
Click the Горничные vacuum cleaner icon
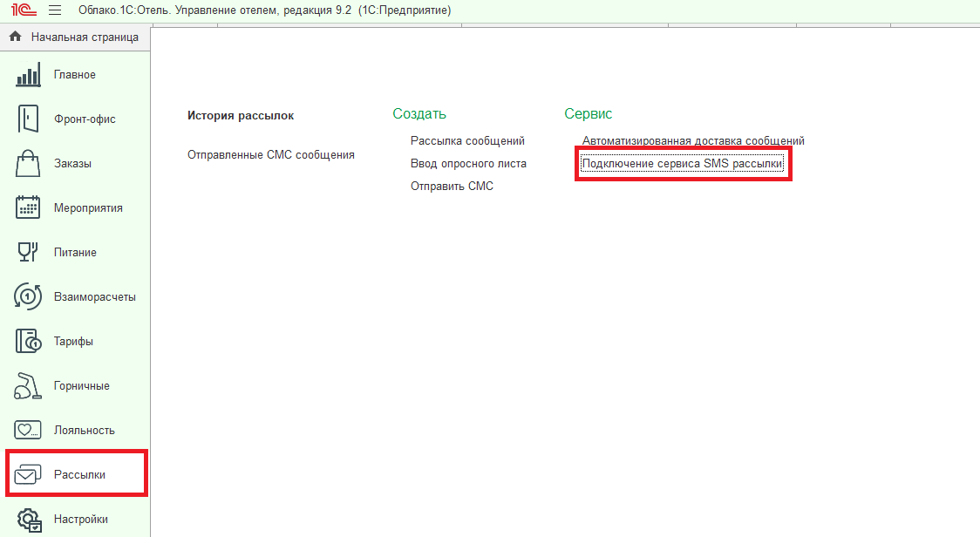pyautogui.click(x=28, y=385)
